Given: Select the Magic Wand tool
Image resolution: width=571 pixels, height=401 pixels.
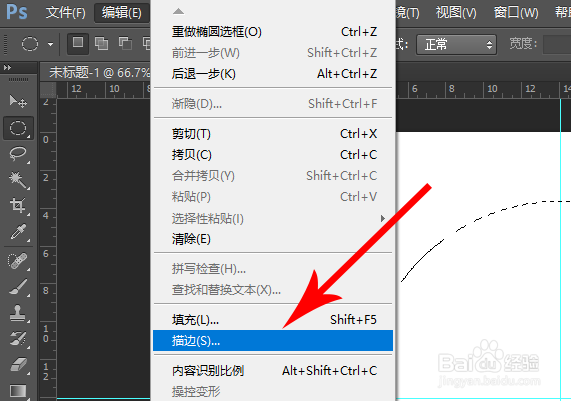Looking at the screenshot, I should point(18,180).
